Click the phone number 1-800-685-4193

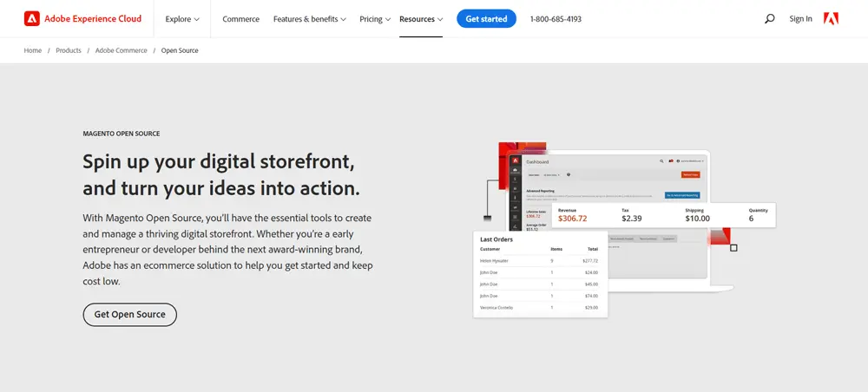[x=556, y=19]
